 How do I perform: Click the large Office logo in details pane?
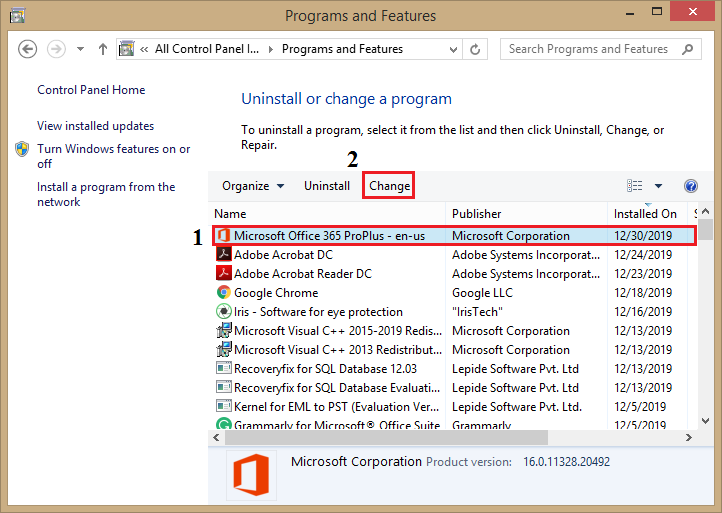[x=251, y=475]
